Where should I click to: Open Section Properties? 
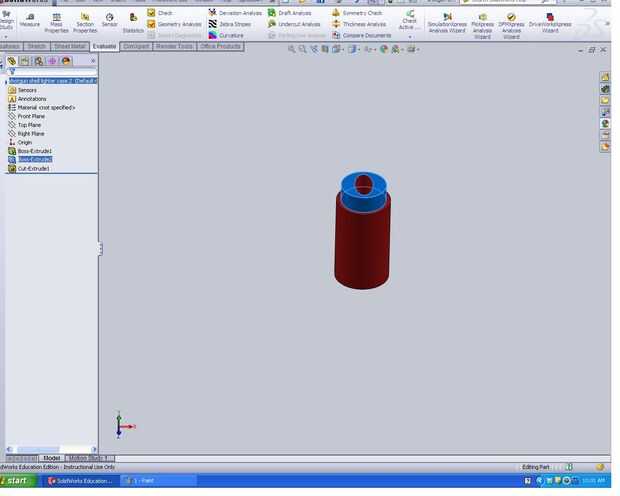(x=85, y=23)
